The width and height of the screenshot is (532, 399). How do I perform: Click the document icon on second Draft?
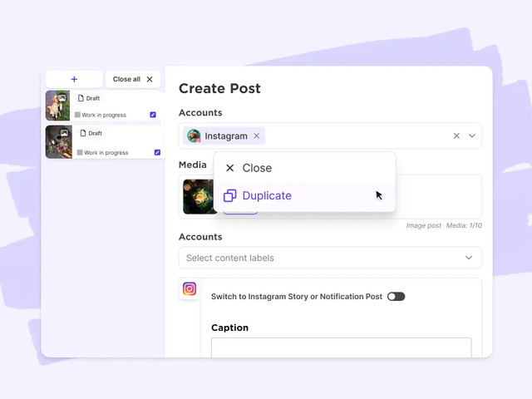tap(83, 133)
